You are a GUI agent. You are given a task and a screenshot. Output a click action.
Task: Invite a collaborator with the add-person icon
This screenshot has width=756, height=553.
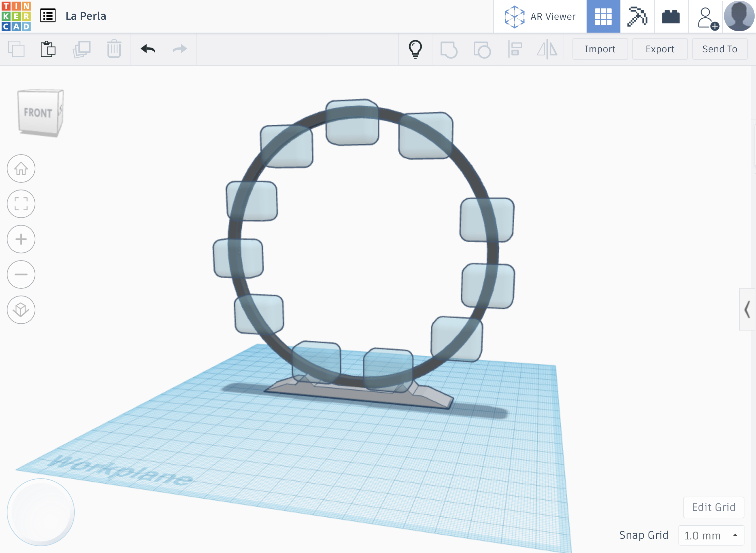coord(708,18)
